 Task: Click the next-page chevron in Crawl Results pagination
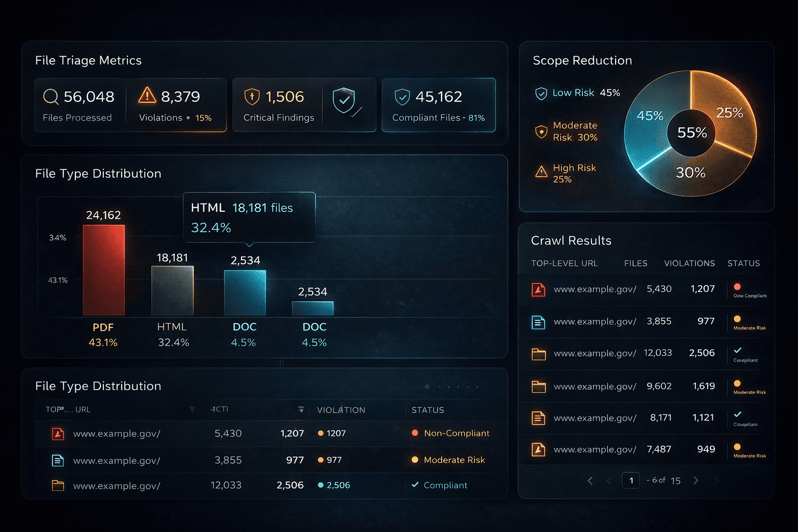(696, 481)
